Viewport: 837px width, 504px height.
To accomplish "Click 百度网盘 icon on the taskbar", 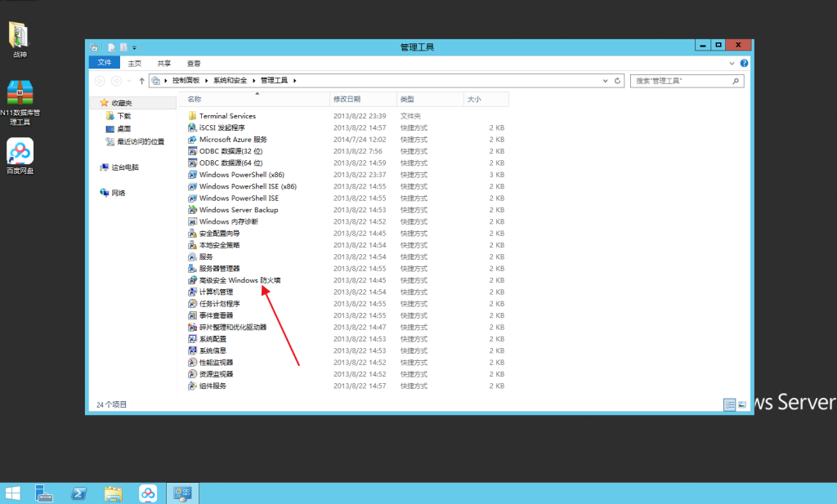I will (x=148, y=493).
